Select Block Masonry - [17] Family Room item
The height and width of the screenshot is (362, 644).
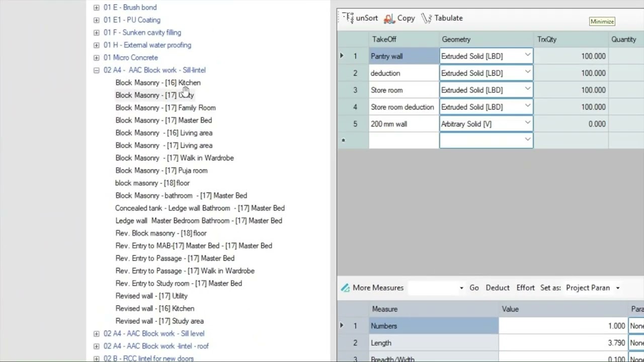click(166, 108)
